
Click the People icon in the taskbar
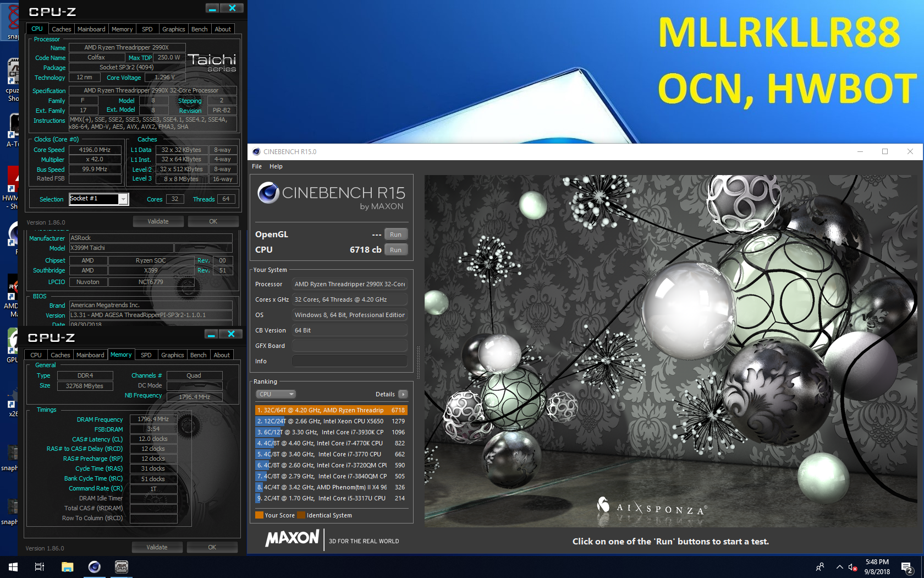pos(820,567)
